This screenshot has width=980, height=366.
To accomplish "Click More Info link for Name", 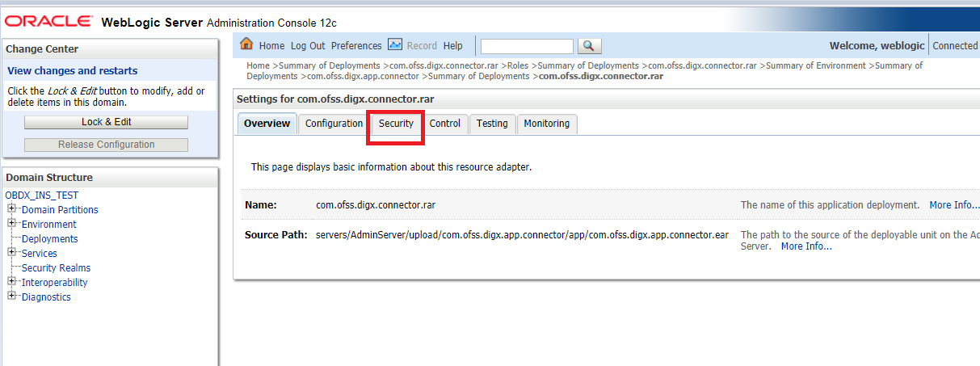I will (954, 205).
